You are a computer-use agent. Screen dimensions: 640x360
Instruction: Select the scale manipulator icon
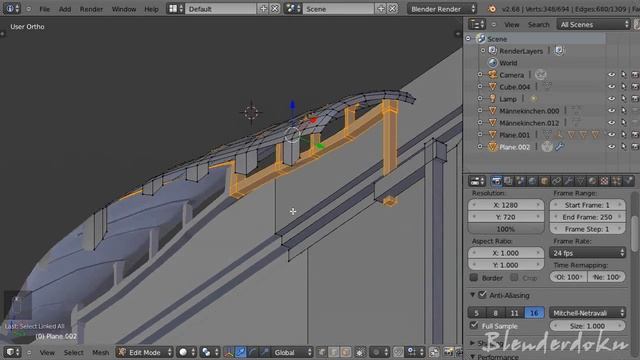[x=264, y=352]
